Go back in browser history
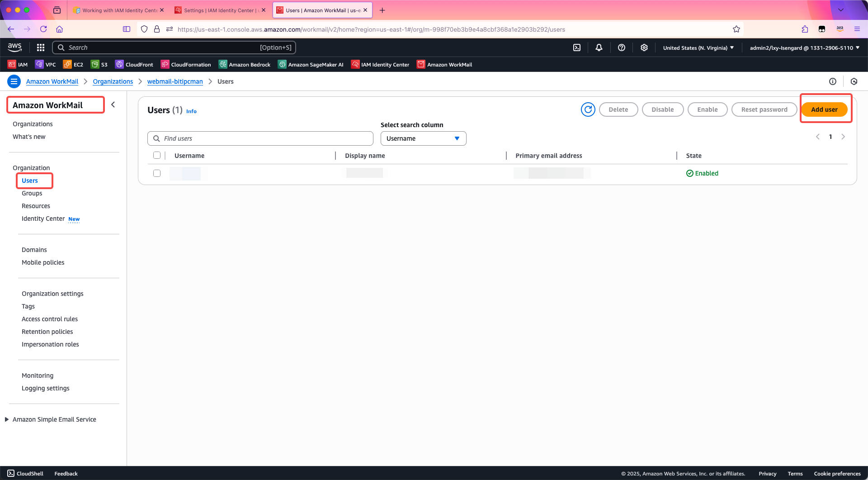This screenshot has width=868, height=480. pos(11,29)
